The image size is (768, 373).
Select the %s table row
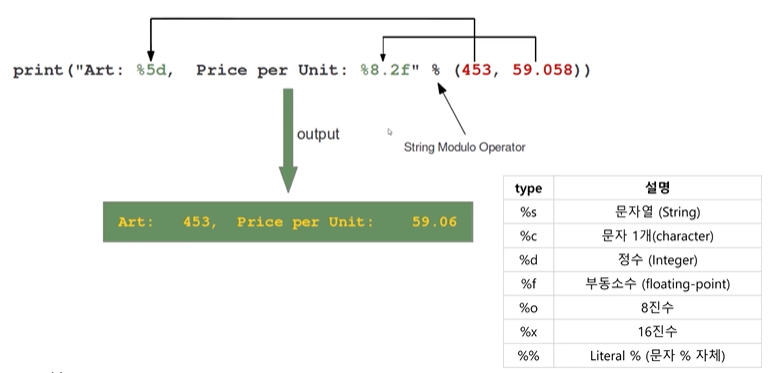[x=632, y=212]
